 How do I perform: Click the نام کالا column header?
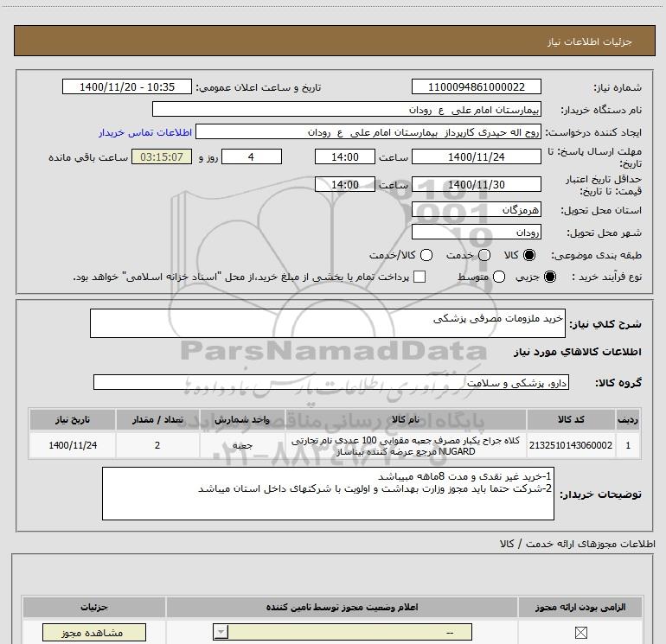tap(406, 419)
